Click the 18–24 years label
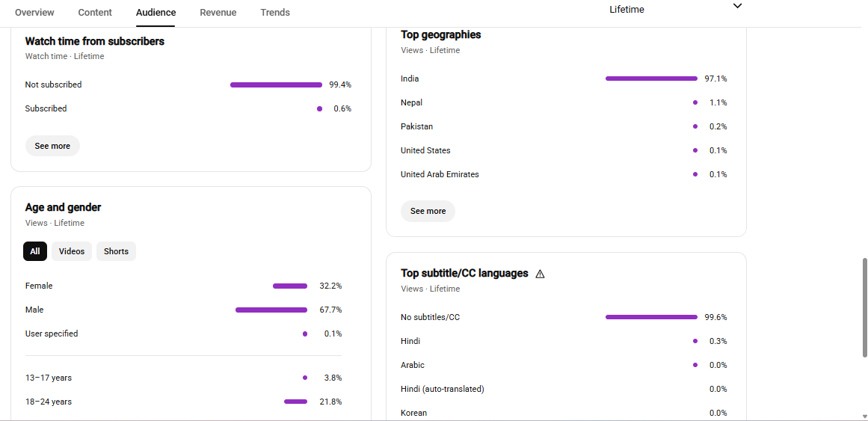This screenshot has width=868, height=421. (x=48, y=402)
